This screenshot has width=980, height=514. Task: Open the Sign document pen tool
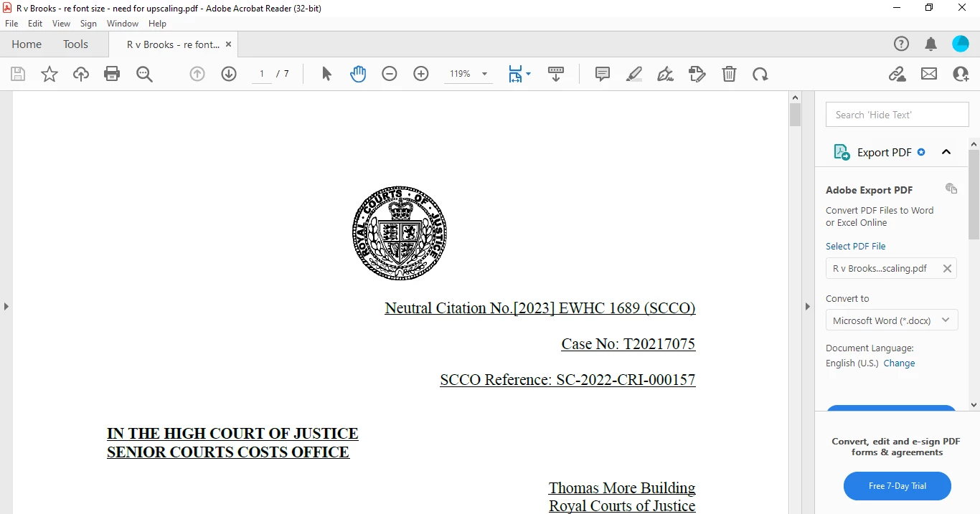pyautogui.click(x=666, y=74)
